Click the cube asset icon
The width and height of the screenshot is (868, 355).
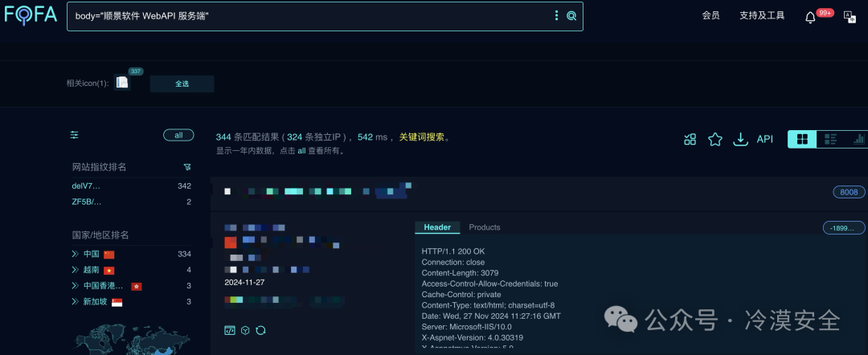coord(245,330)
